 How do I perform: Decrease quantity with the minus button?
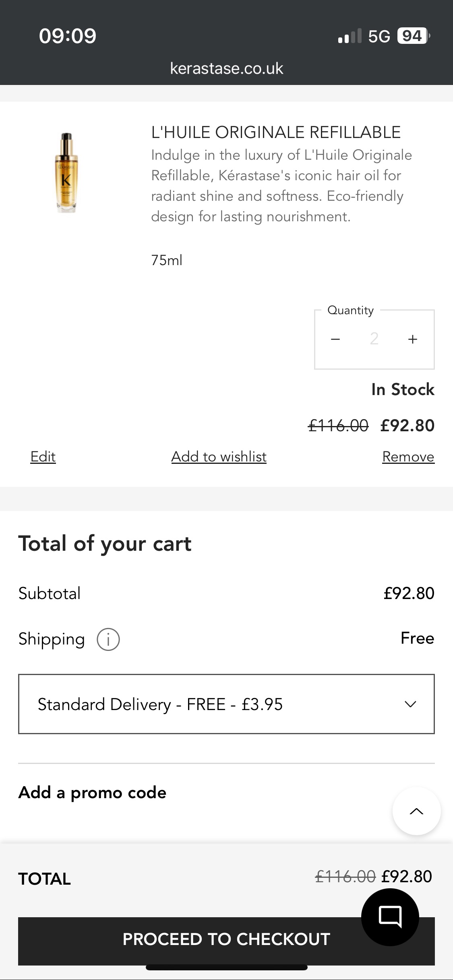[335, 339]
